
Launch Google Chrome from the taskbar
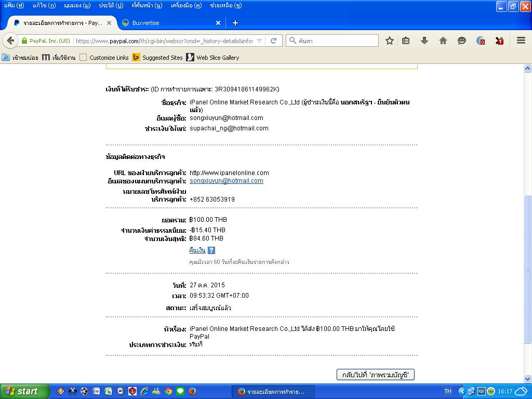pyautogui.click(x=168, y=391)
